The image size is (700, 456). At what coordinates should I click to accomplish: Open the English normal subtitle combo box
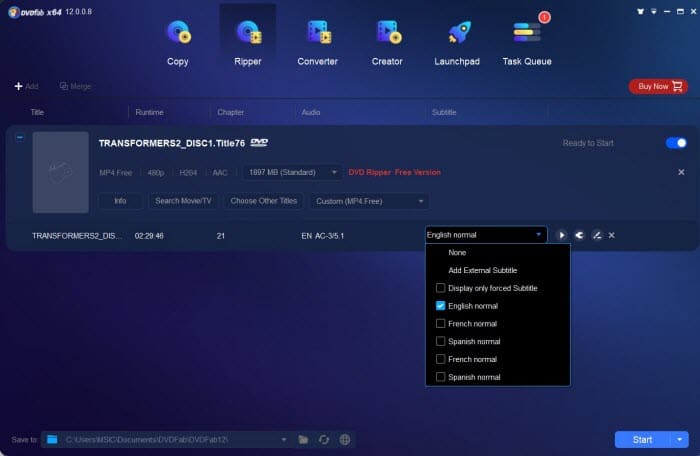click(x=486, y=235)
